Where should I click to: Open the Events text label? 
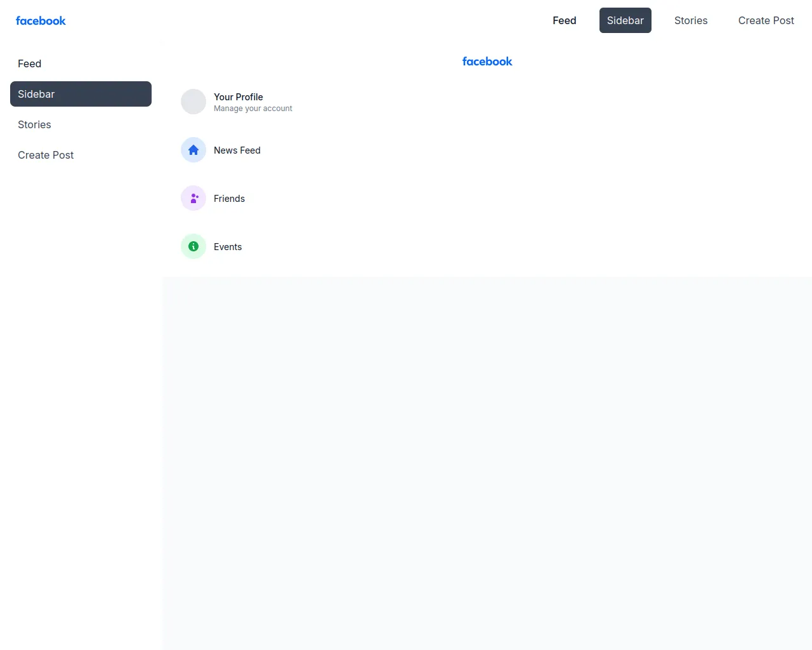coord(227,247)
